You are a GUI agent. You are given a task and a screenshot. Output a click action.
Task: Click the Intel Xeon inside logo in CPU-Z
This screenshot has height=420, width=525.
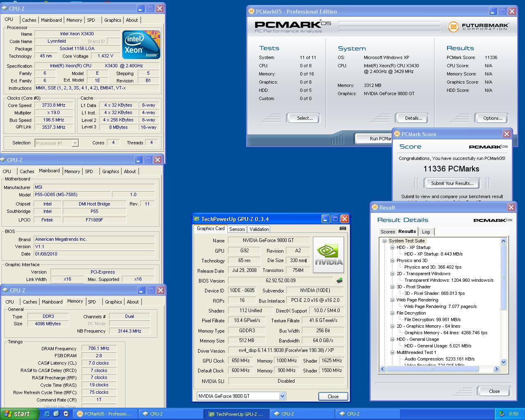(x=141, y=44)
